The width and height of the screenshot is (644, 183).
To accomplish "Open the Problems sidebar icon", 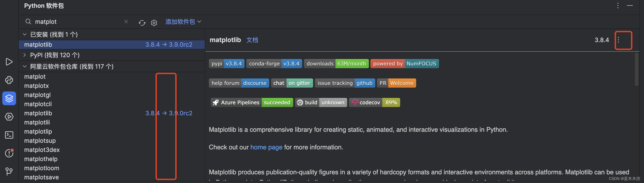I will pos(9,153).
